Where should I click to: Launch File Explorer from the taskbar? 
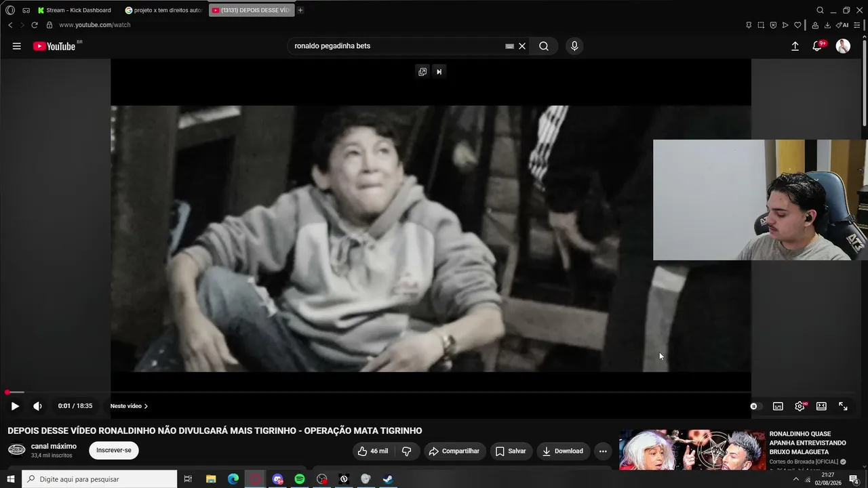pyautogui.click(x=211, y=479)
